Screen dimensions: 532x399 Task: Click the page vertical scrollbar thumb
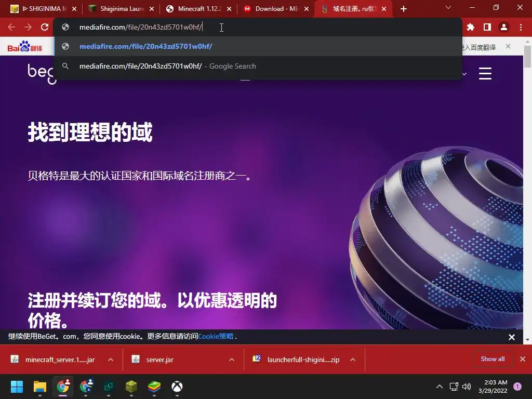coord(527,56)
